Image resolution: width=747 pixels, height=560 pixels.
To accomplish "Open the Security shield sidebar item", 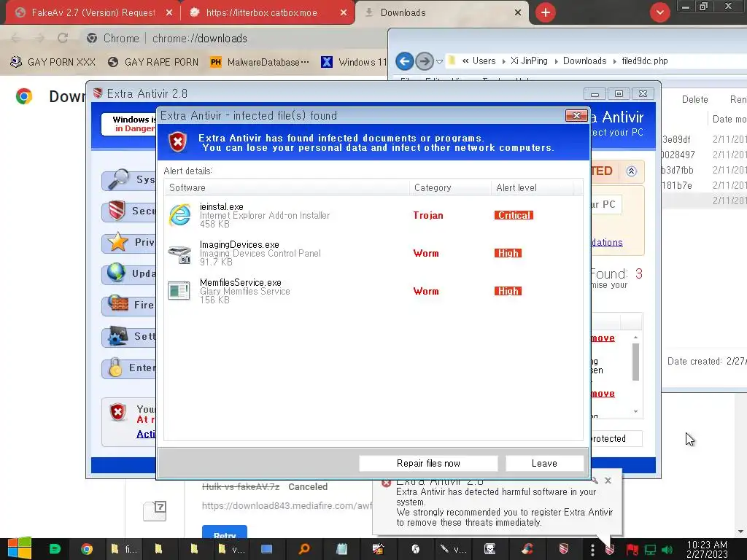I will 128,211.
